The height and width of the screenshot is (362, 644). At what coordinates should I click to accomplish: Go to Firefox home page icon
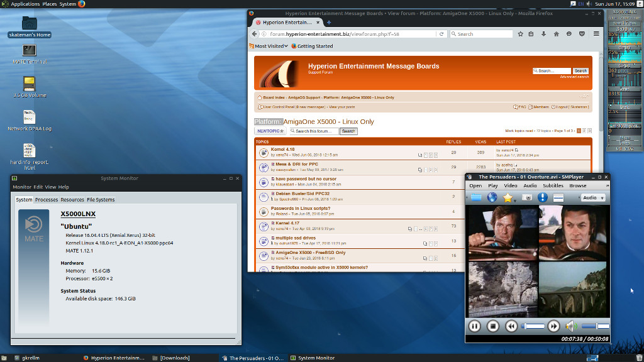pyautogui.click(x=556, y=34)
